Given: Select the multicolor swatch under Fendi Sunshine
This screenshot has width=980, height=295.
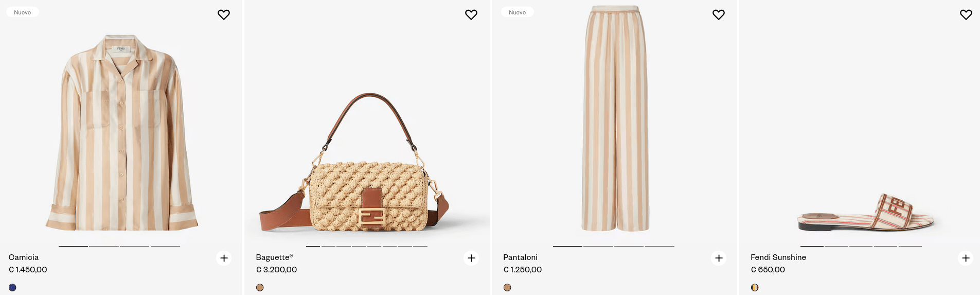Looking at the screenshot, I should (x=755, y=287).
